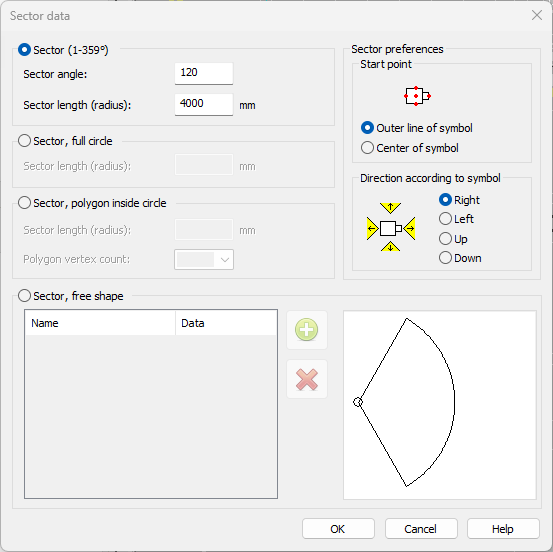
Task: Open the Help button
Action: pyautogui.click(x=503, y=528)
